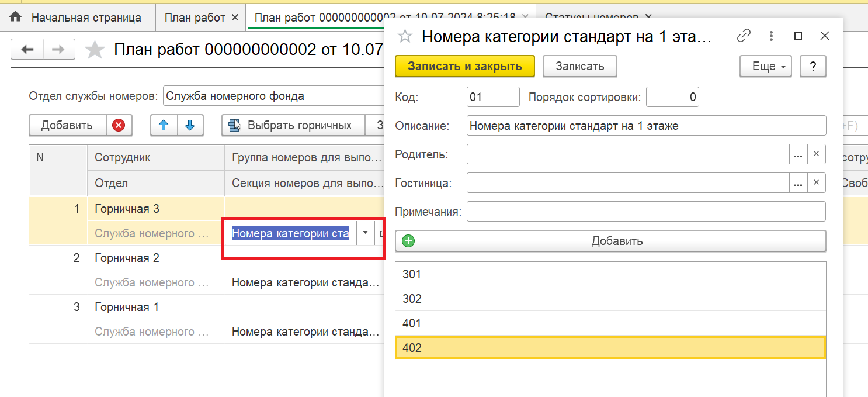Add План работ to favorites star
The width and height of the screenshot is (868, 397).
(95, 50)
